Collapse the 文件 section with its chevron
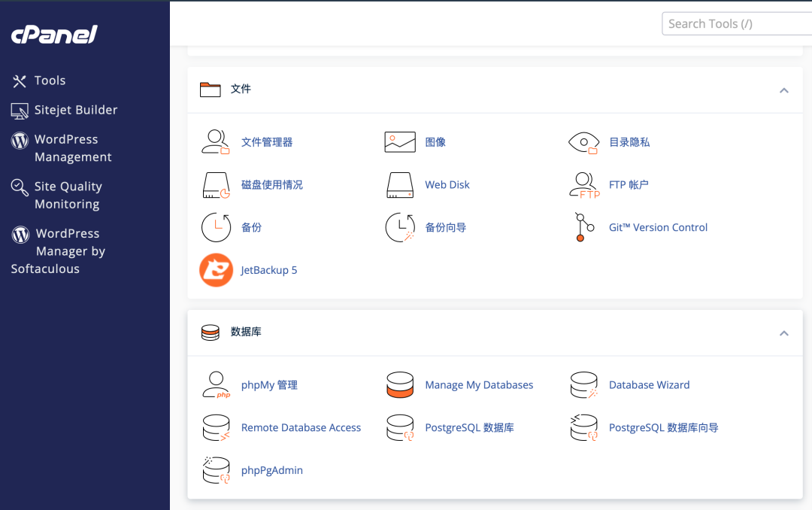This screenshot has height=510, width=812. pos(784,91)
